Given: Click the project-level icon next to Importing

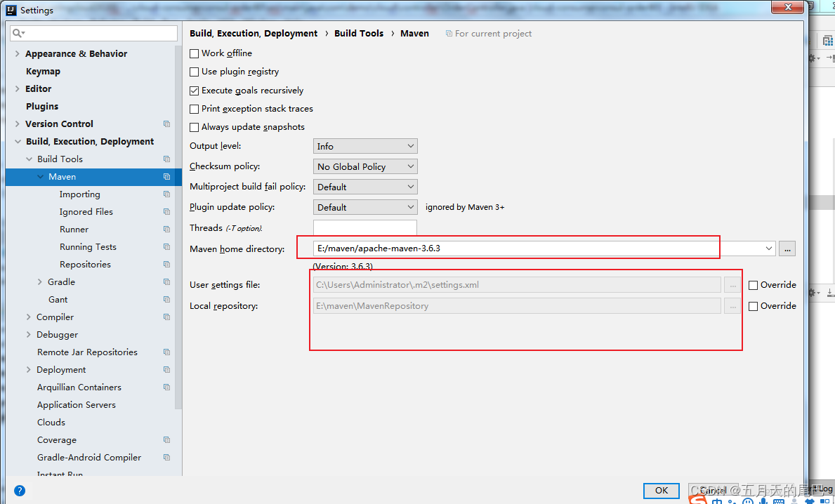Looking at the screenshot, I should click(166, 194).
